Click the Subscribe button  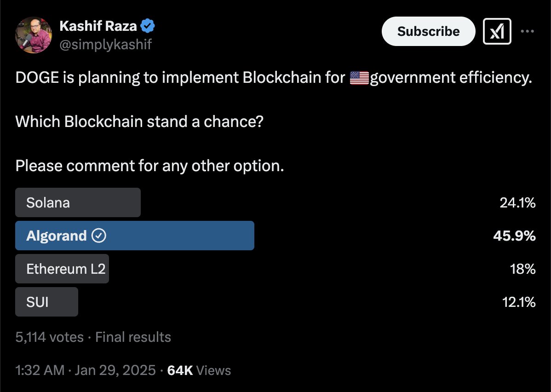pos(428,31)
